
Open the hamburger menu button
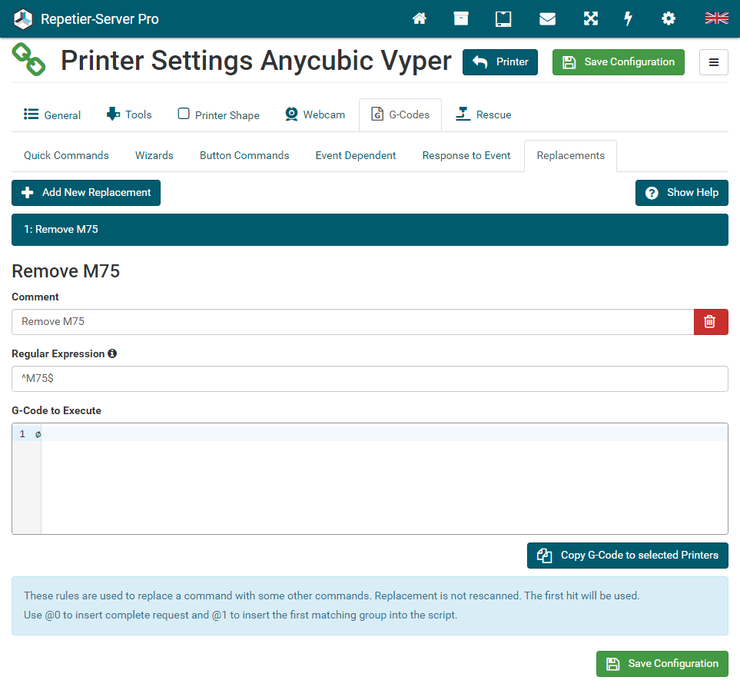click(714, 62)
